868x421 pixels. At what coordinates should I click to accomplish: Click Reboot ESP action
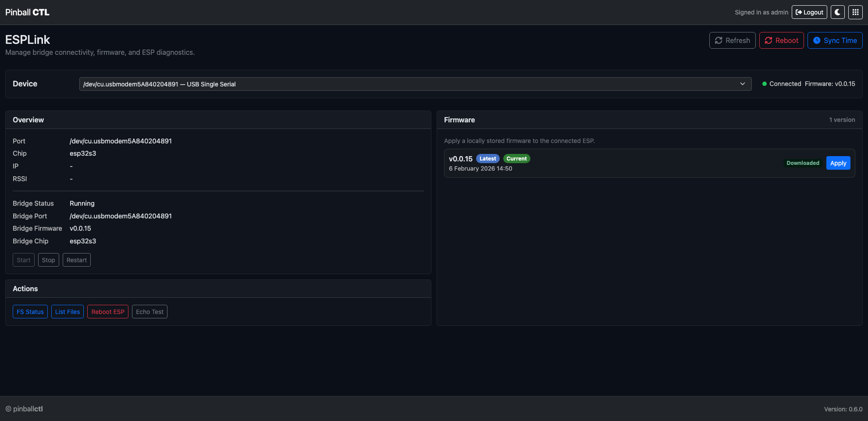click(108, 312)
